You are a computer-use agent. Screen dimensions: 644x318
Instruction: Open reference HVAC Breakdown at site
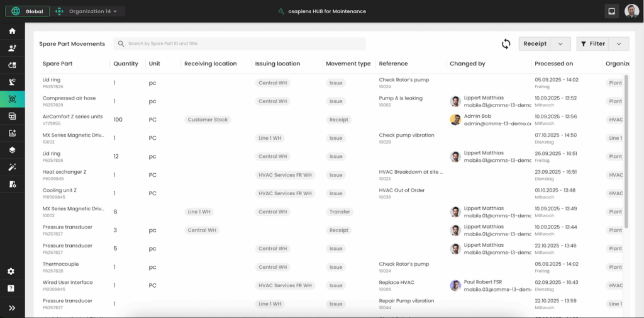(x=411, y=172)
